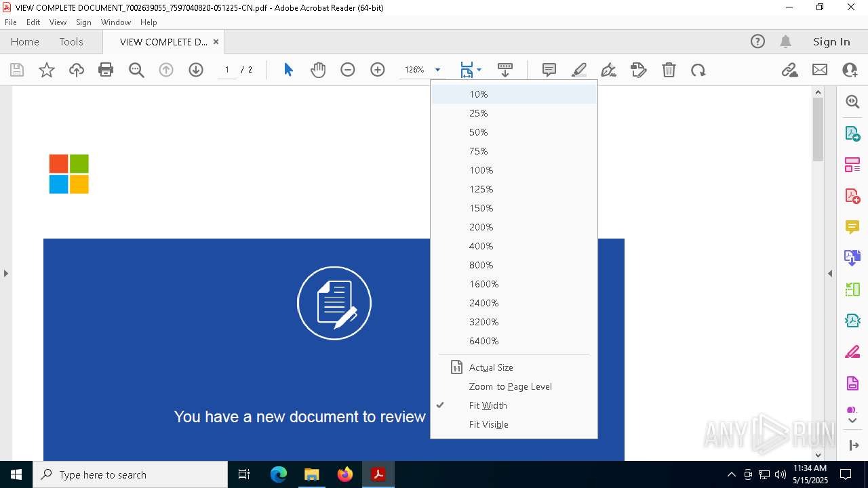Choose 25% zoom level
Screen dimensions: 868x488
pos(514,113)
